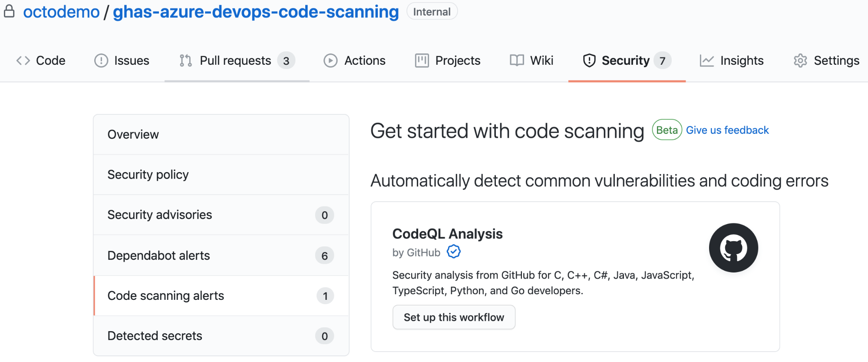Switch to the Security tab
The width and height of the screenshot is (868, 362).
626,60
